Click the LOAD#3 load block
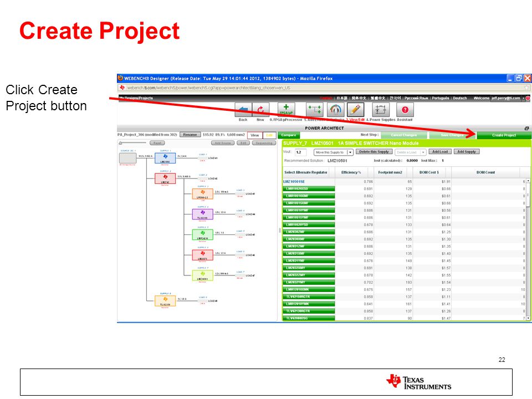 (240, 194)
